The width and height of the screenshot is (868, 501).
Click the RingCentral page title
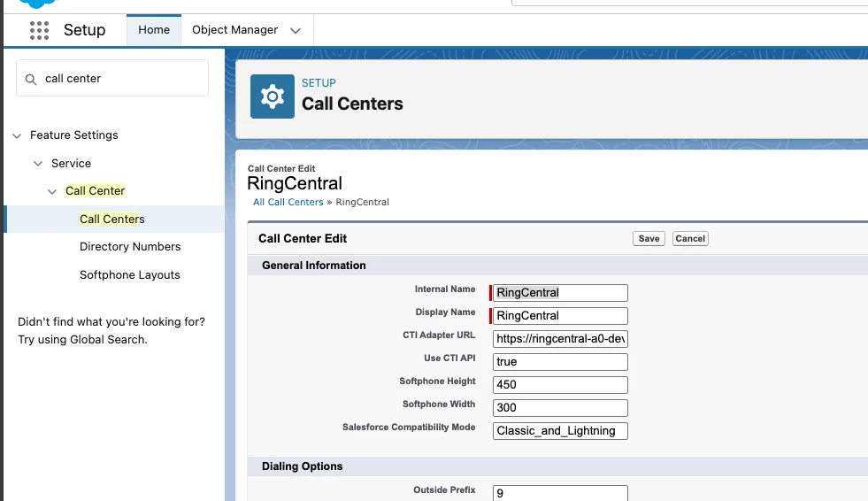click(295, 183)
